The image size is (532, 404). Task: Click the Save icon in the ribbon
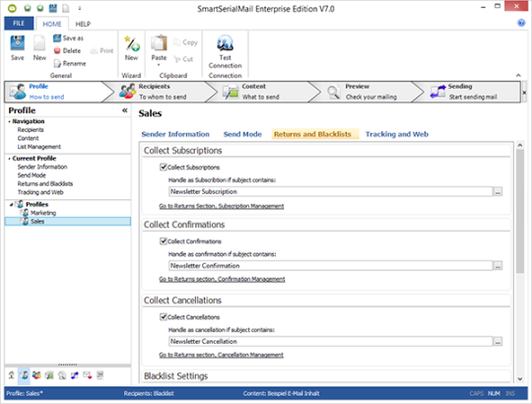18,47
